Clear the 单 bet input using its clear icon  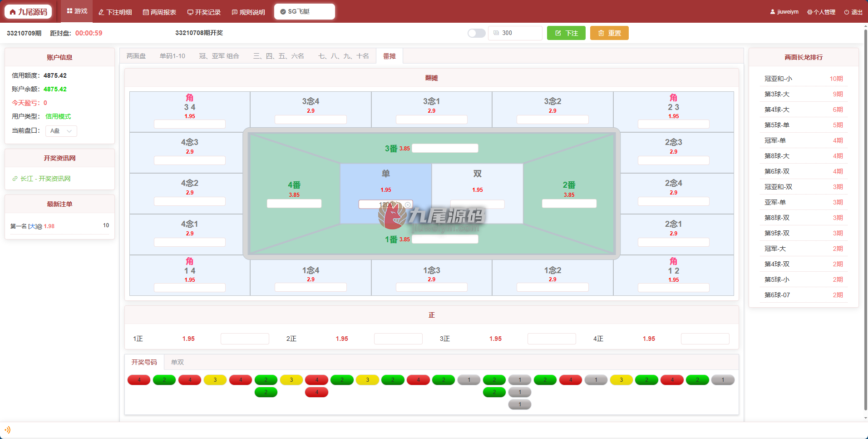click(408, 205)
